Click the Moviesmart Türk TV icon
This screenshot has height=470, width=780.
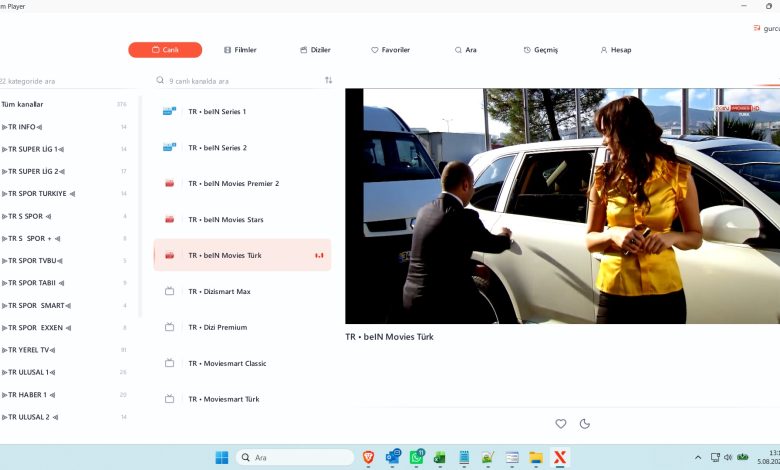tap(170, 398)
